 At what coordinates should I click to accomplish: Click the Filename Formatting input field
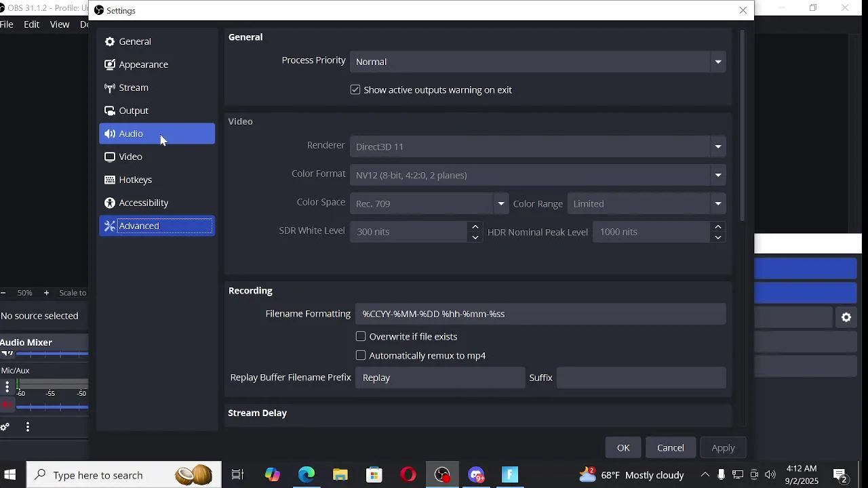pos(540,314)
